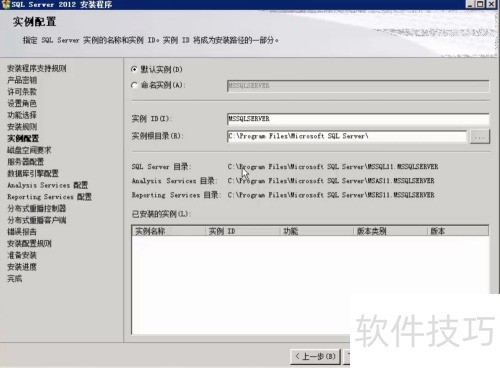Select 错误报告 in sidebar
The height and width of the screenshot is (368, 500).
22,232
